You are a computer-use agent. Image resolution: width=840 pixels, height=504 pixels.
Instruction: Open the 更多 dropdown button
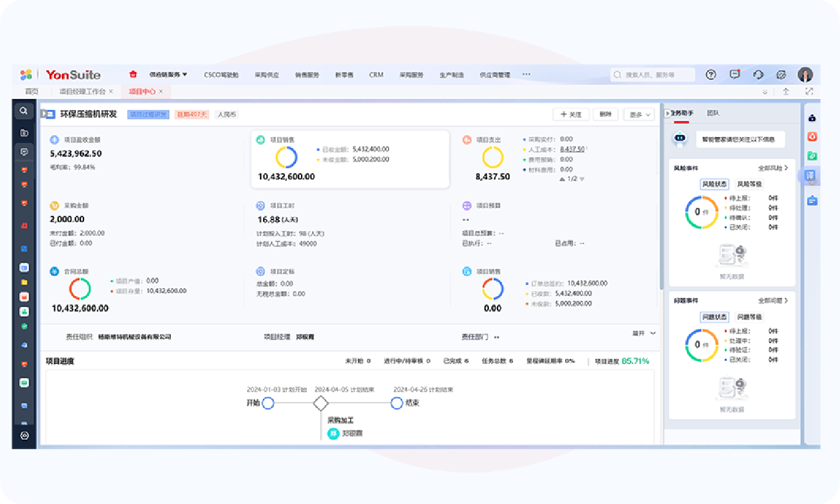[639, 115]
